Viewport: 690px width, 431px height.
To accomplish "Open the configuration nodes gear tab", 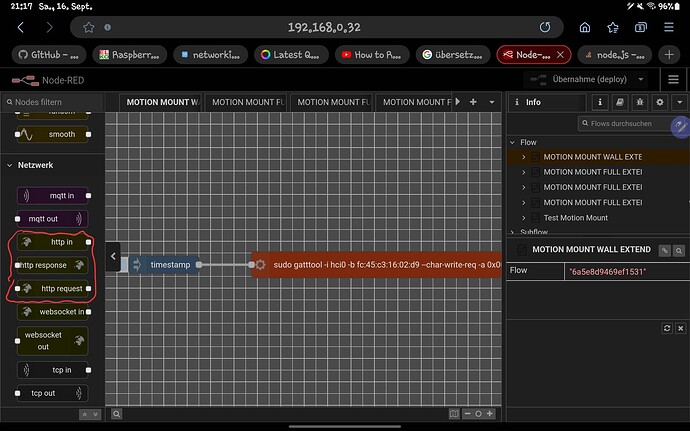I will point(660,102).
